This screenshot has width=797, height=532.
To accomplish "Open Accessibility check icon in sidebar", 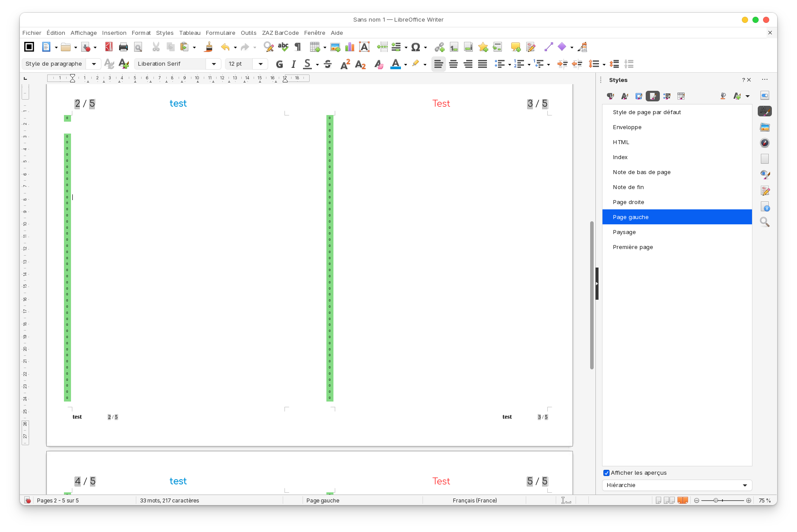I will tap(765, 206).
